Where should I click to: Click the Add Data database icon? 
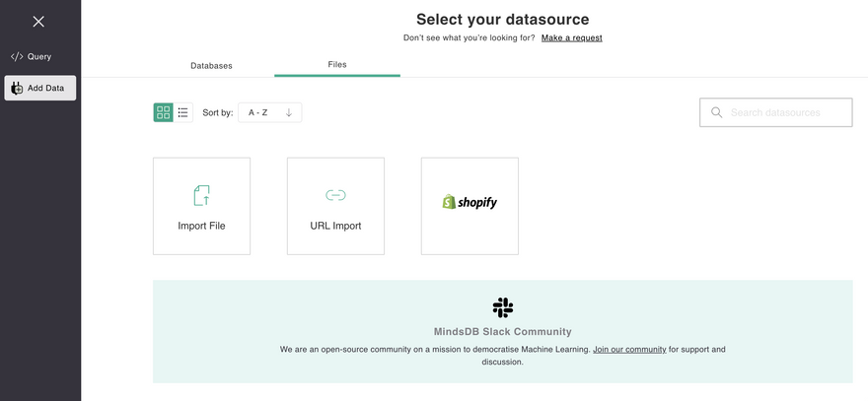click(17, 88)
